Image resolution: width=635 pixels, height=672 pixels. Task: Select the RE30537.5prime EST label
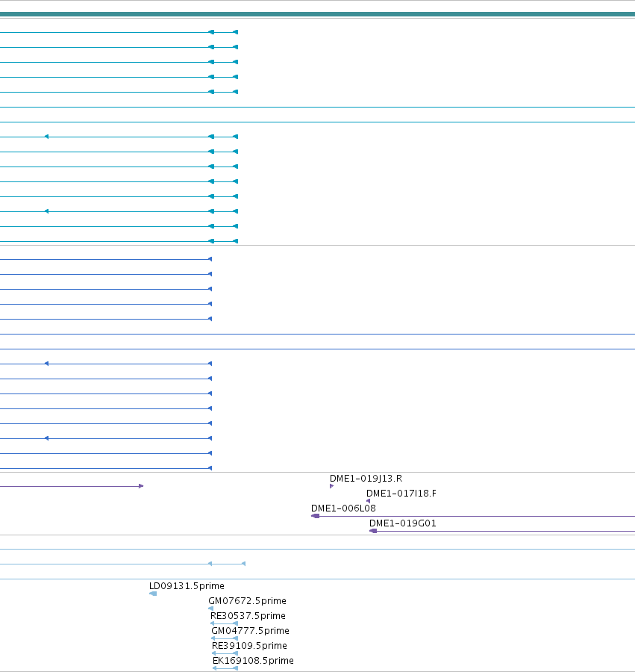(248, 616)
